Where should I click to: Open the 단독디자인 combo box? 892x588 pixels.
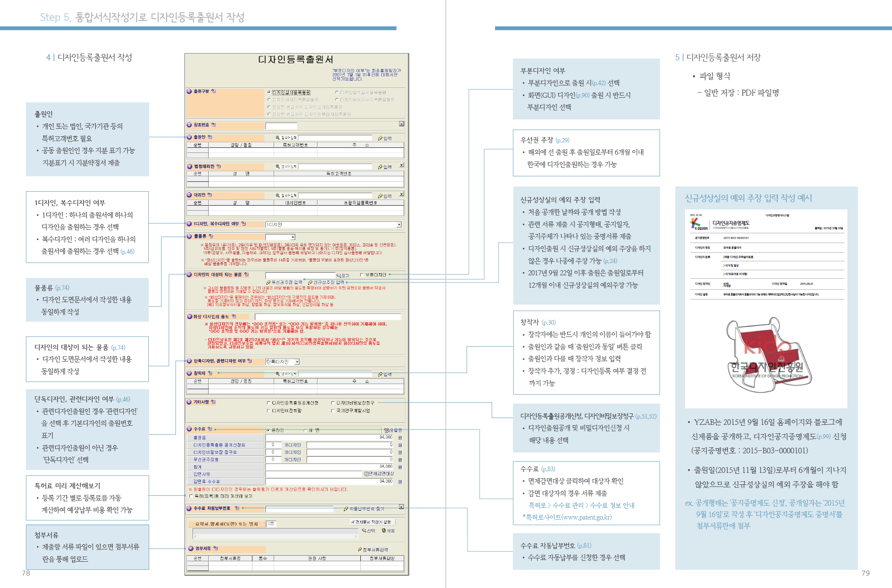tap(297, 362)
